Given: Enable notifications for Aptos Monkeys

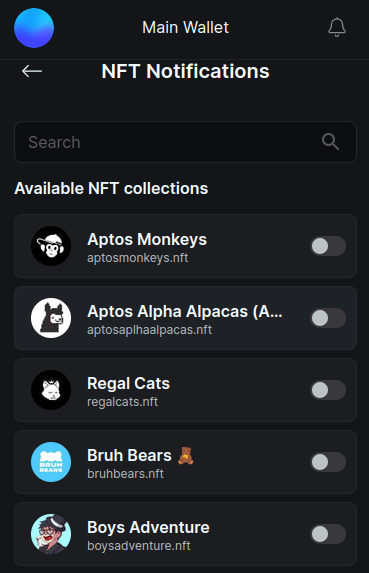Looking at the screenshot, I should [x=328, y=246].
